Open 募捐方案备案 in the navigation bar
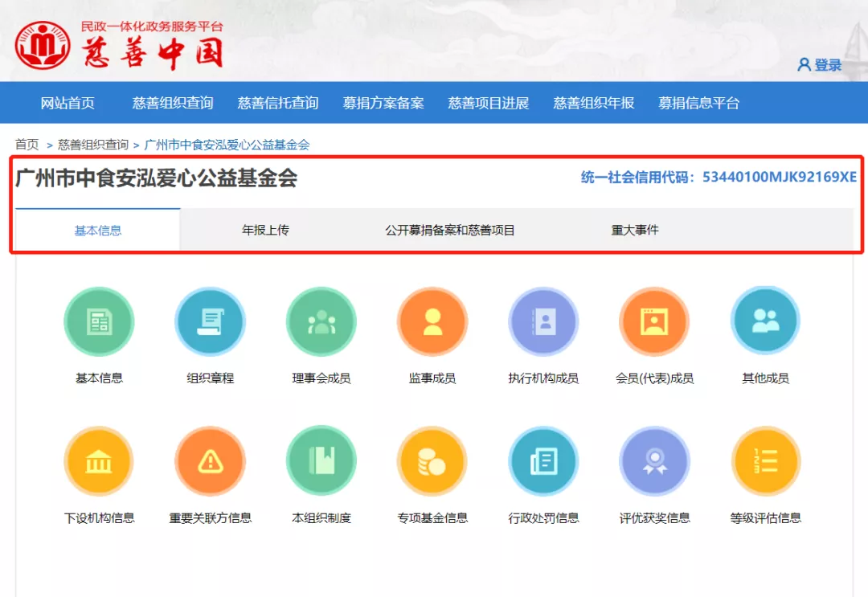This screenshot has height=597, width=868. [383, 103]
